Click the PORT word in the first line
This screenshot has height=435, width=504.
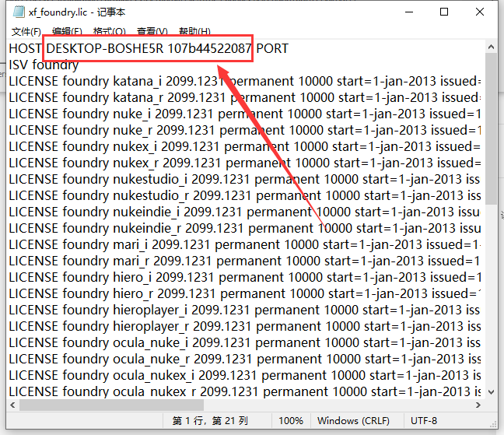pos(272,48)
